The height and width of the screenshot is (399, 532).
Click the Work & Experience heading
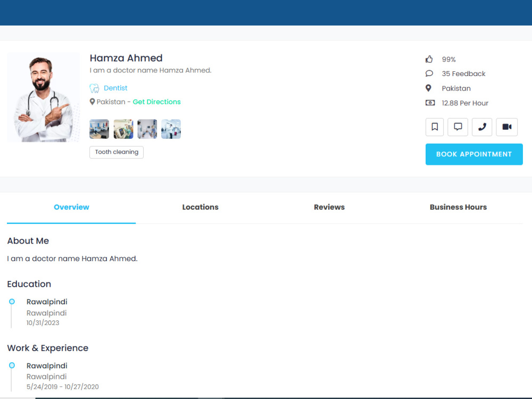coord(47,348)
